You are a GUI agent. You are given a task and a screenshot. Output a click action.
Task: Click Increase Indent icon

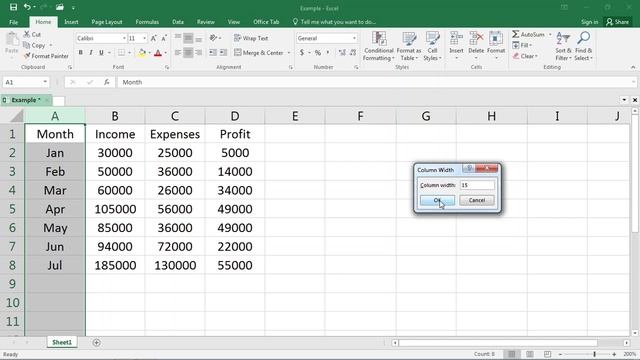tap(223, 53)
